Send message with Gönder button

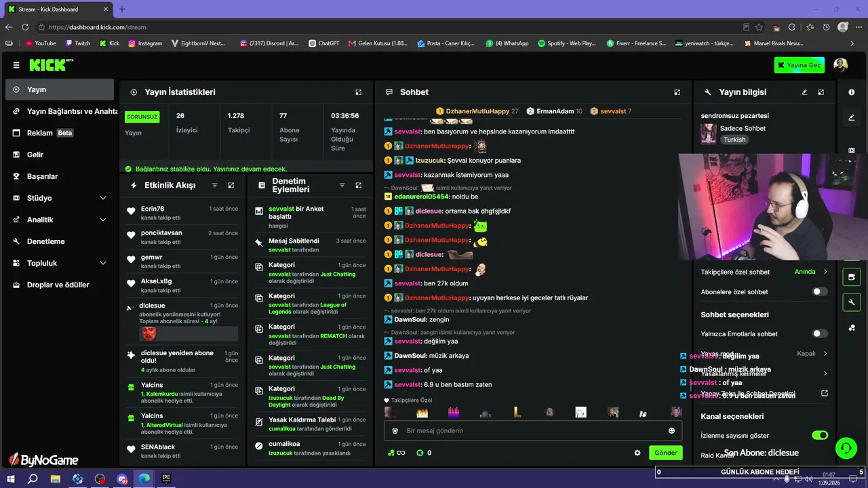point(666,453)
